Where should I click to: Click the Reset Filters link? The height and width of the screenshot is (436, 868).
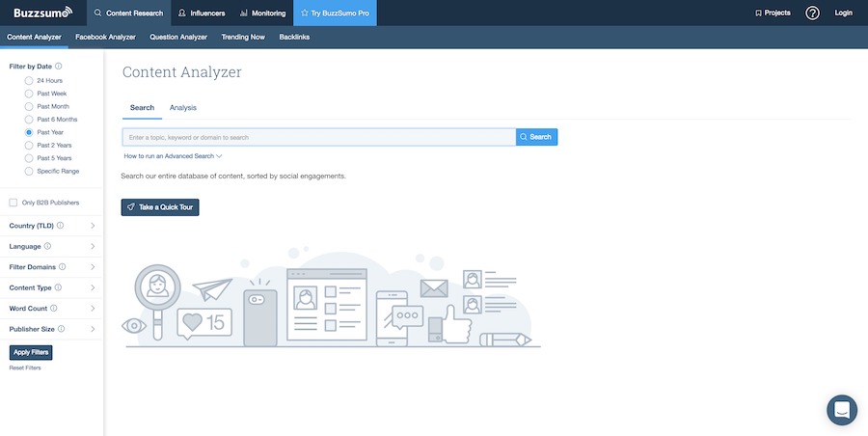(x=25, y=368)
